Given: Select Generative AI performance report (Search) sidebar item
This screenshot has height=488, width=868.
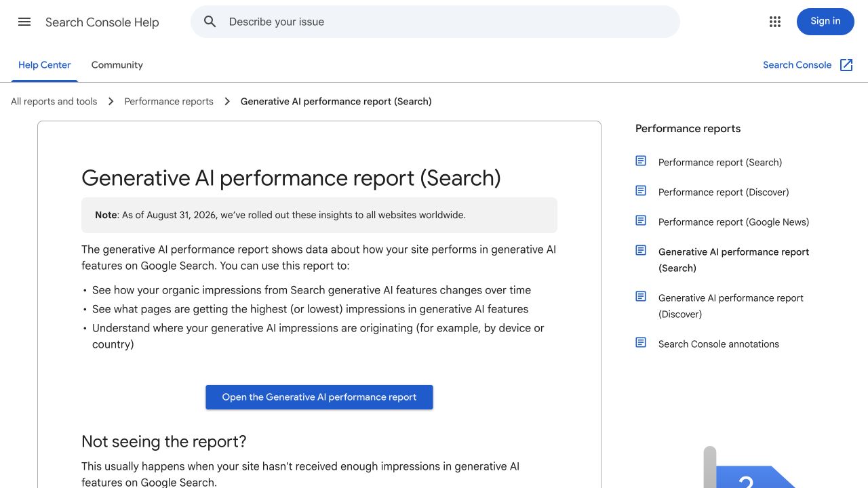Looking at the screenshot, I should (734, 260).
